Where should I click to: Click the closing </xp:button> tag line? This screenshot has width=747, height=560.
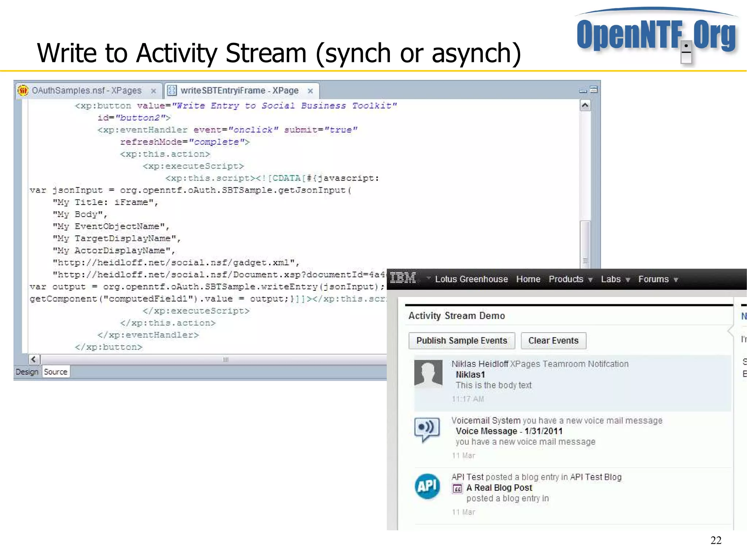point(108,347)
